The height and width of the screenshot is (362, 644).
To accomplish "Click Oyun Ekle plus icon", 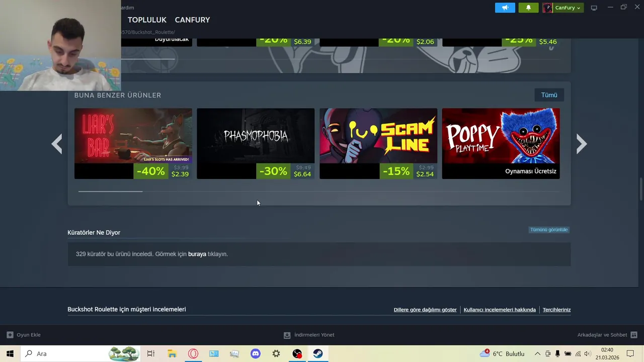I will [10, 335].
